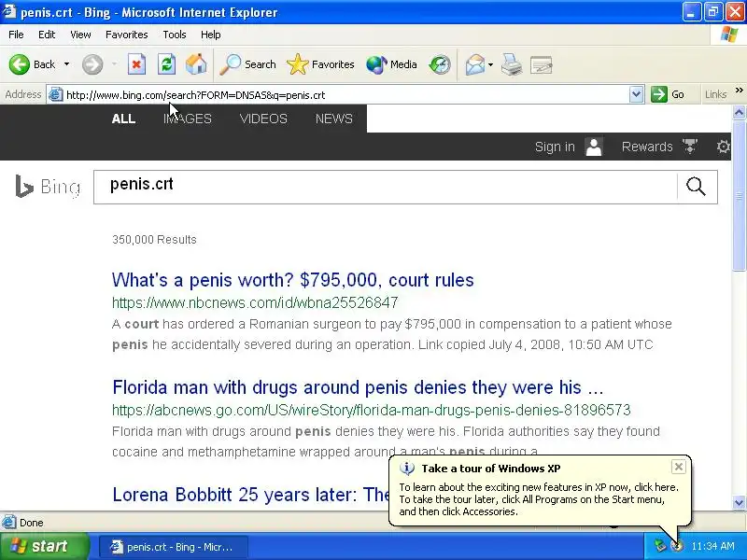Click the scrollbar up arrow
This screenshot has width=747, height=560.
[x=739, y=112]
